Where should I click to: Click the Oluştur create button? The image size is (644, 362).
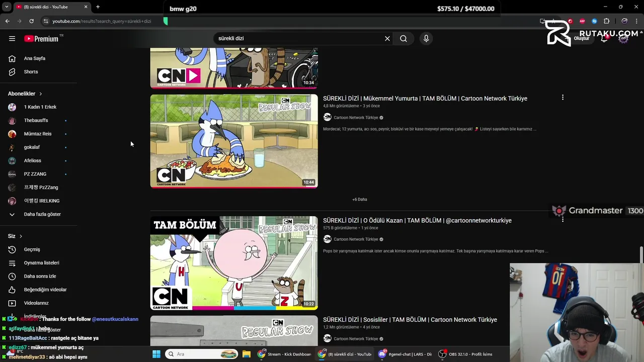point(579,38)
